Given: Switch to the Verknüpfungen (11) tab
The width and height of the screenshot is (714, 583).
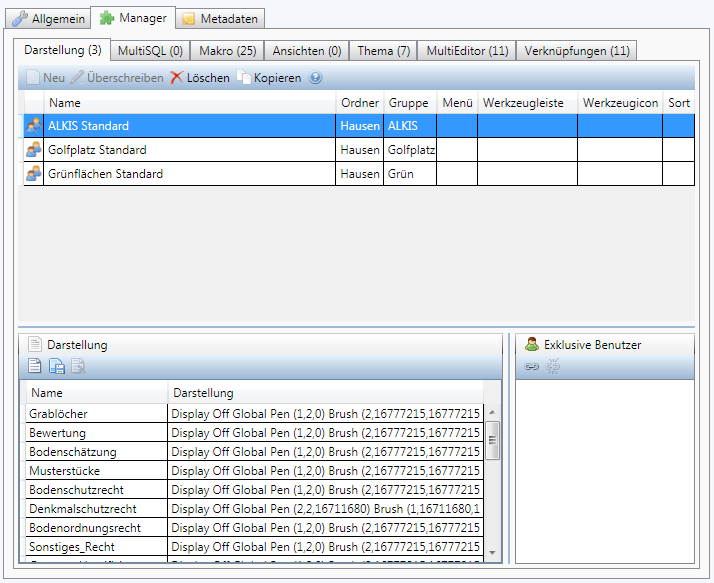Looking at the screenshot, I should pos(577,50).
